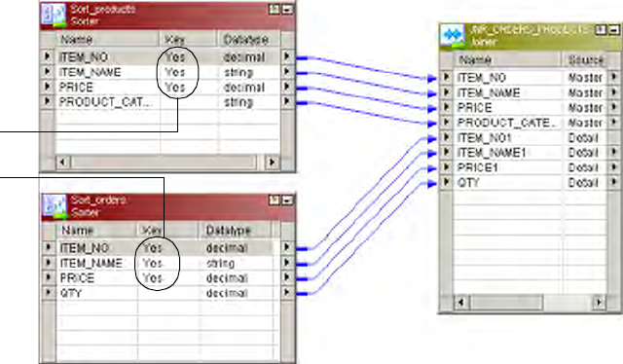Image resolution: width=623 pixels, height=364 pixels.
Task: Click the PRODUCT_CATE.. Master output arrow in Joiner
Action: pos(614,122)
